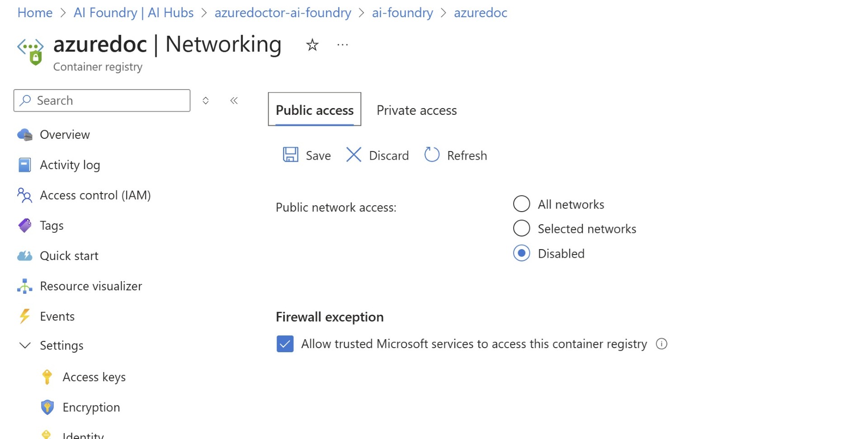Focus the sidebar Search input field
Image resolution: width=868 pixels, height=439 pixels.
click(x=102, y=100)
